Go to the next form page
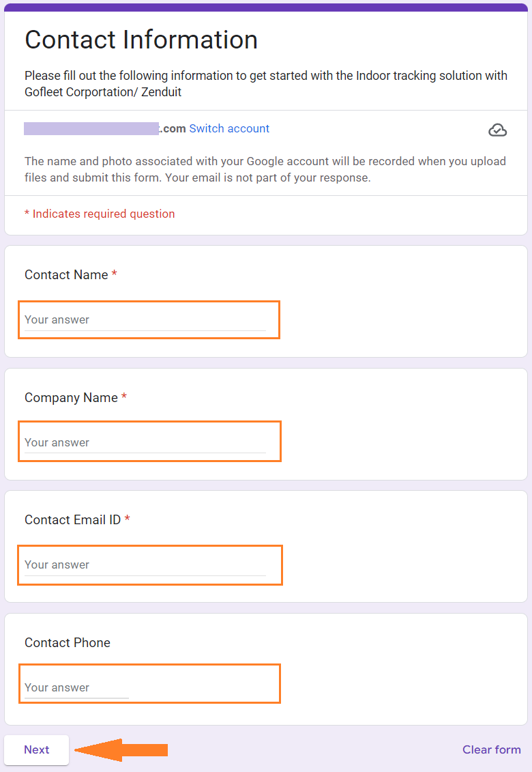This screenshot has width=532, height=772. 36,750
